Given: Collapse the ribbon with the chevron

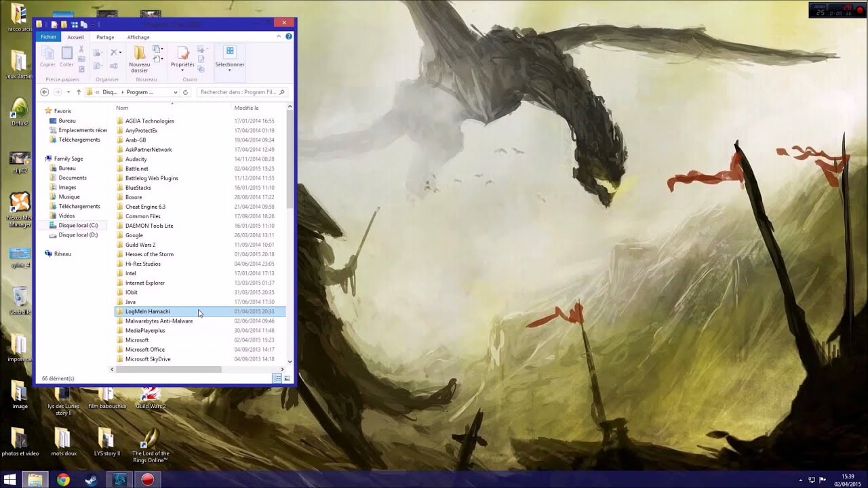Looking at the screenshot, I should [279, 37].
